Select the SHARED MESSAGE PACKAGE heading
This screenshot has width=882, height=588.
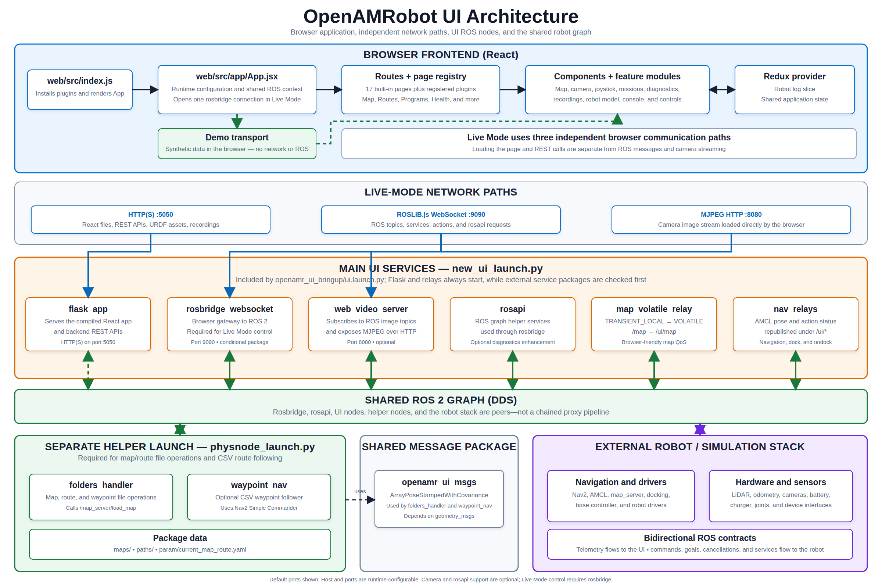(x=439, y=447)
